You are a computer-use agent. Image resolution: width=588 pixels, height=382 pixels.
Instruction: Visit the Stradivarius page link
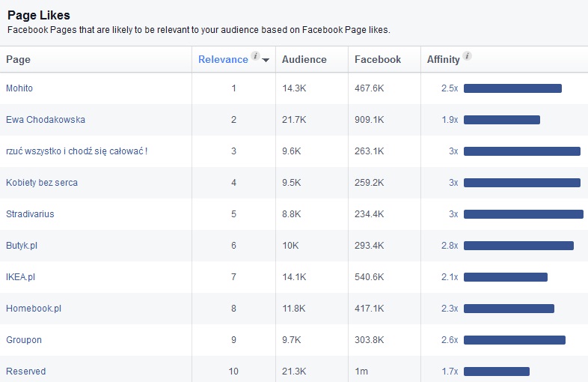[x=30, y=214]
